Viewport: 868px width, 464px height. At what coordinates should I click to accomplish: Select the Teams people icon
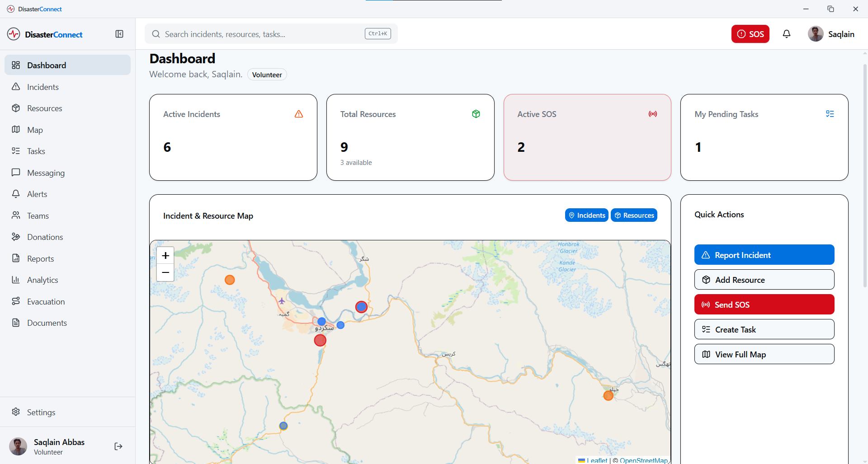click(16, 215)
